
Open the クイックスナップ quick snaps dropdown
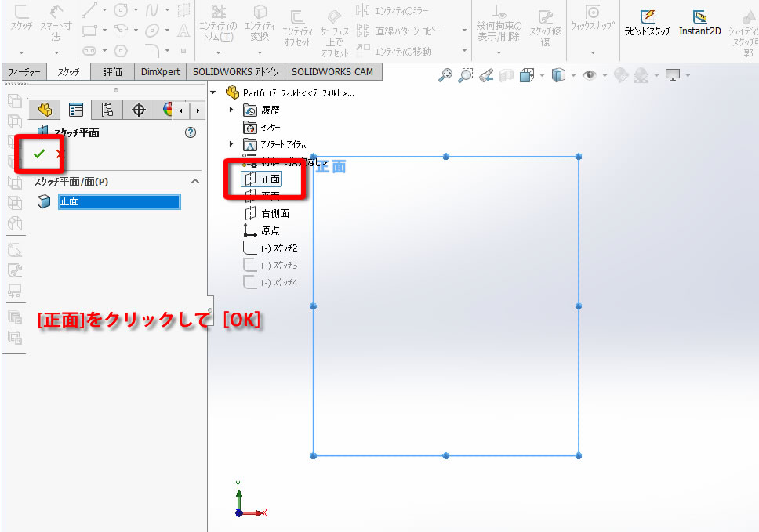[593, 52]
